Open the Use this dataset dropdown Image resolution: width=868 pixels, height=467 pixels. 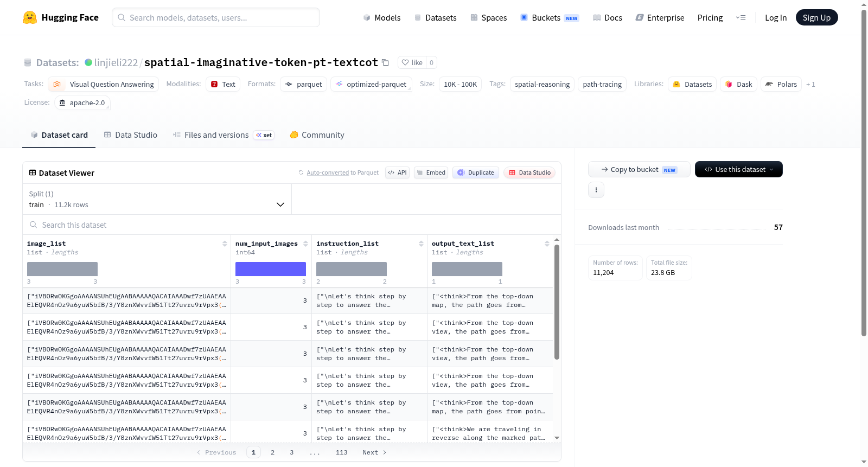pyautogui.click(x=739, y=169)
